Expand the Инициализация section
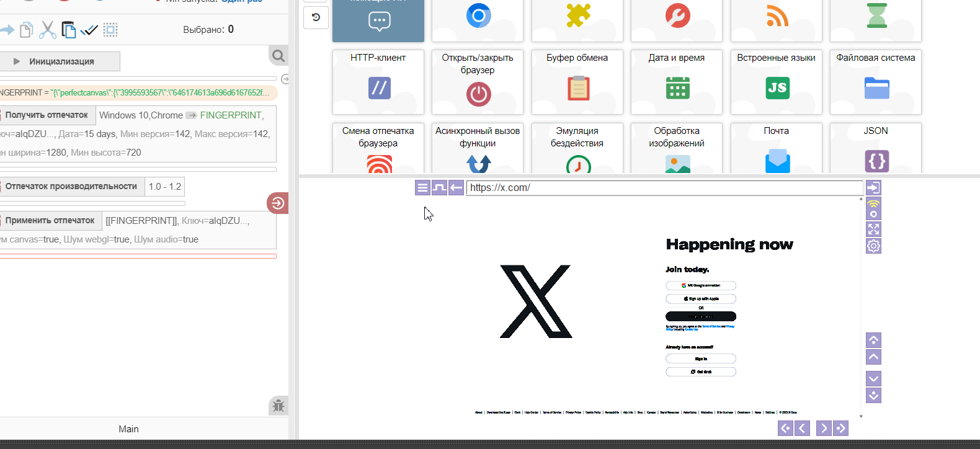 (x=60, y=61)
